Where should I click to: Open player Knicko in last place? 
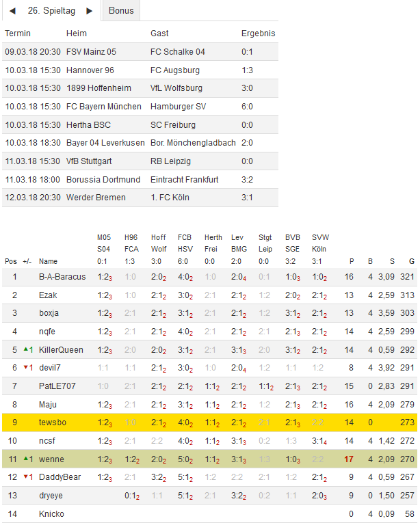(52, 512)
